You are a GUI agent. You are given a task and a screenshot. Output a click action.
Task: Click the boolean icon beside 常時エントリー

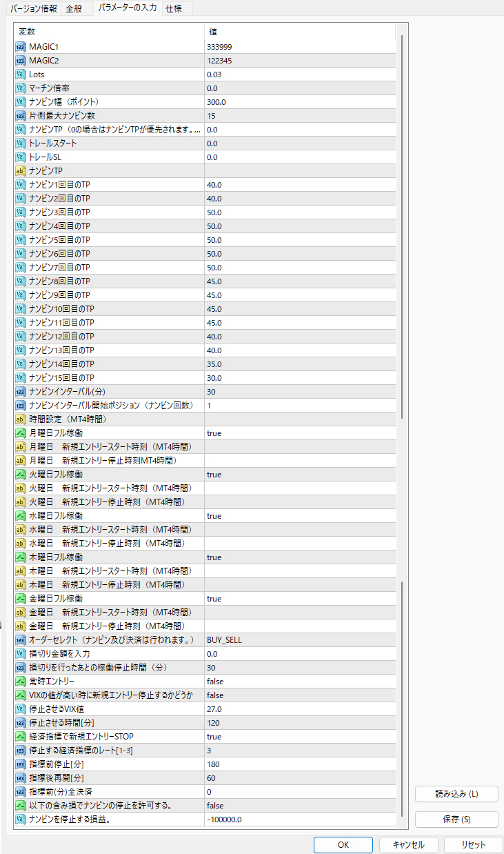pyautogui.click(x=20, y=682)
